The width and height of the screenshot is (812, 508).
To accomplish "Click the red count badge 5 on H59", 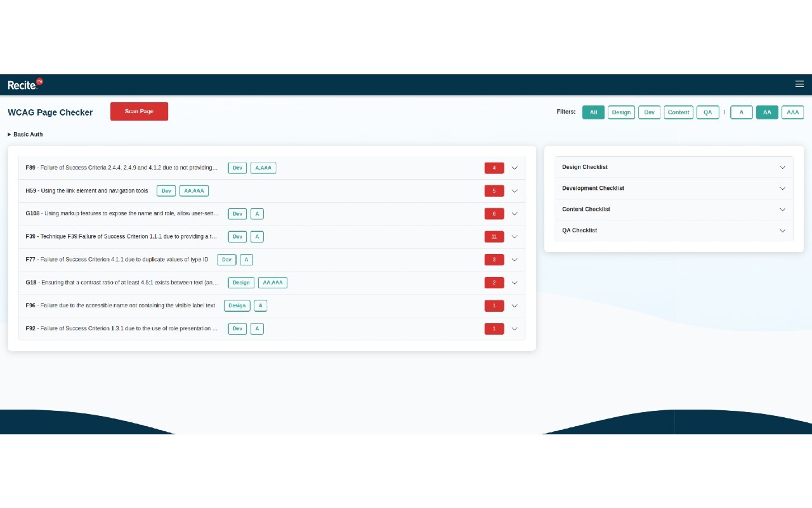I will pos(494,191).
